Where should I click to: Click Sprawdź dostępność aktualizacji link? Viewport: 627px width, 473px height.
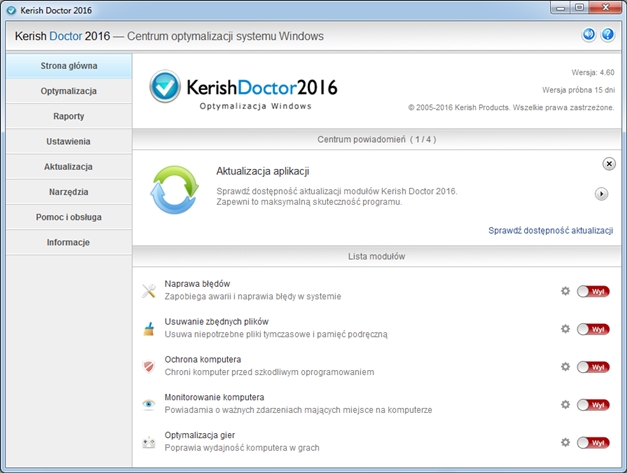click(550, 230)
